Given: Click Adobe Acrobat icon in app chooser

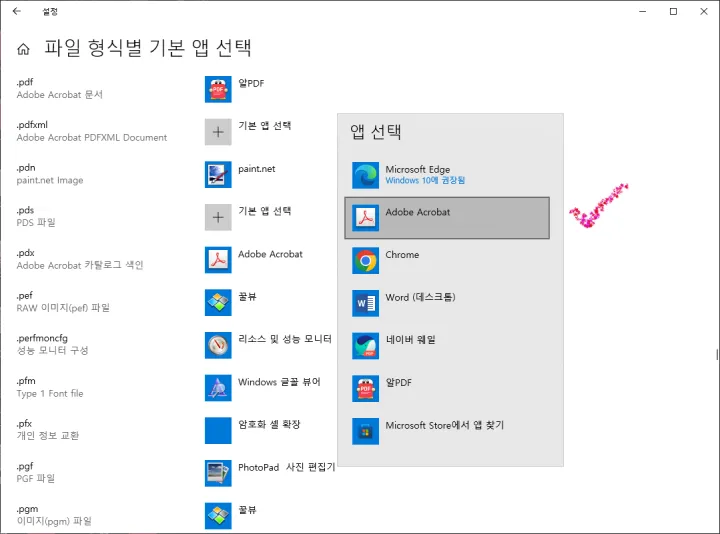Looking at the screenshot, I should click(x=366, y=218).
